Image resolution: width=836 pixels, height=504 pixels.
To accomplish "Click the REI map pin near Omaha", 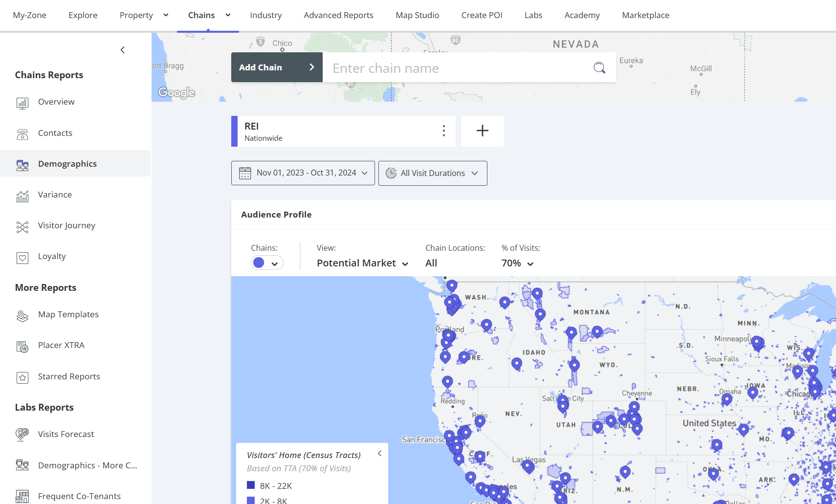I will [x=727, y=400].
